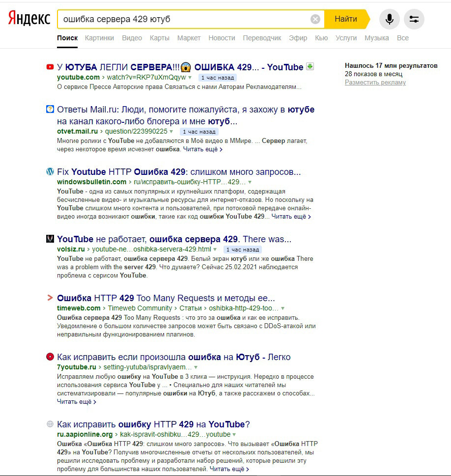This screenshot has height=476, width=451.
Task: Click the volsiz.ru favicon
Action: pyautogui.click(x=50, y=239)
